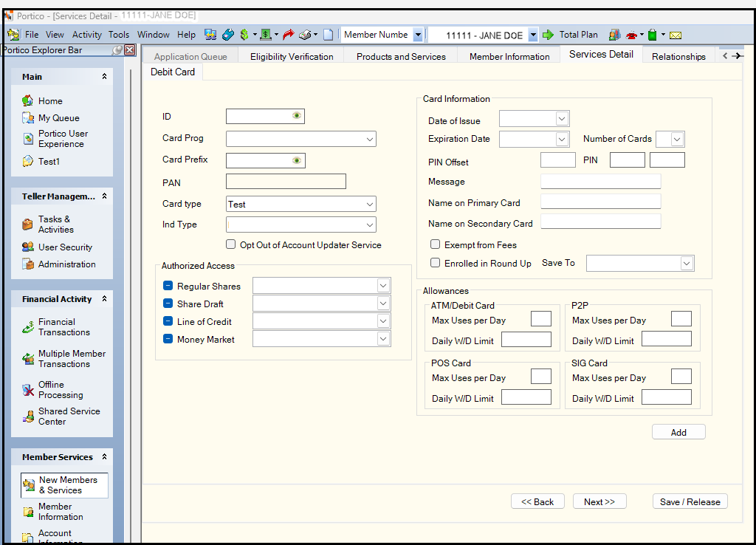The image size is (756, 545).
Task: Switch to the Member Information tab
Action: click(x=509, y=56)
